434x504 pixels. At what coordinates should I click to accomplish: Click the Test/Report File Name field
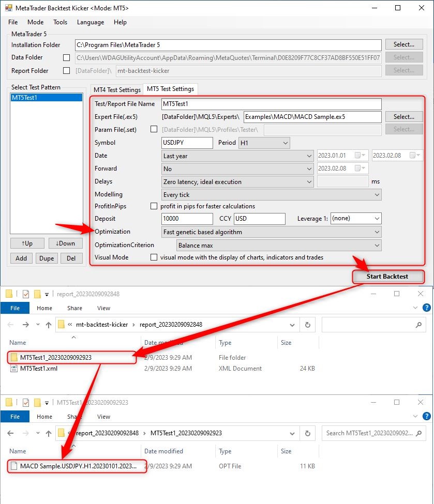[271, 104]
